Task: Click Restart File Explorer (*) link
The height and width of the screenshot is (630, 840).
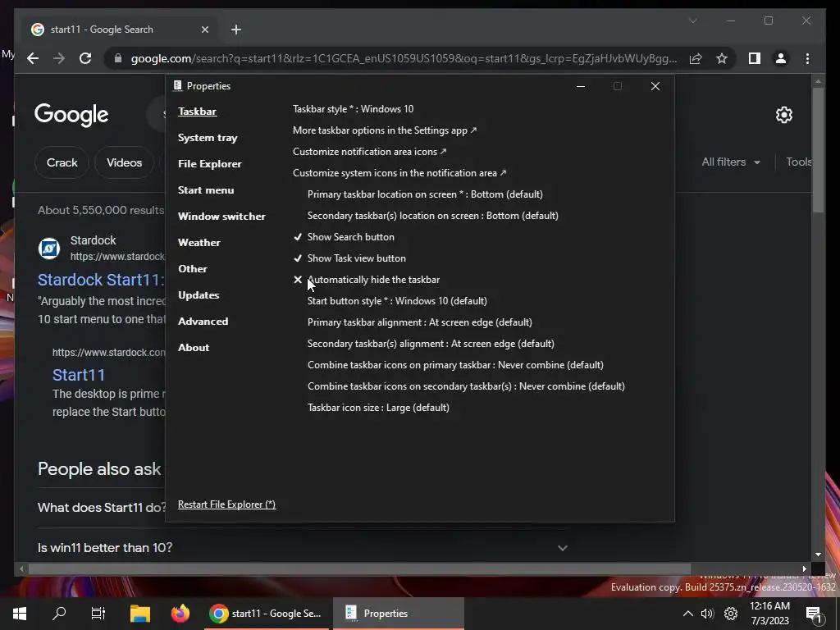Action: pos(226,504)
